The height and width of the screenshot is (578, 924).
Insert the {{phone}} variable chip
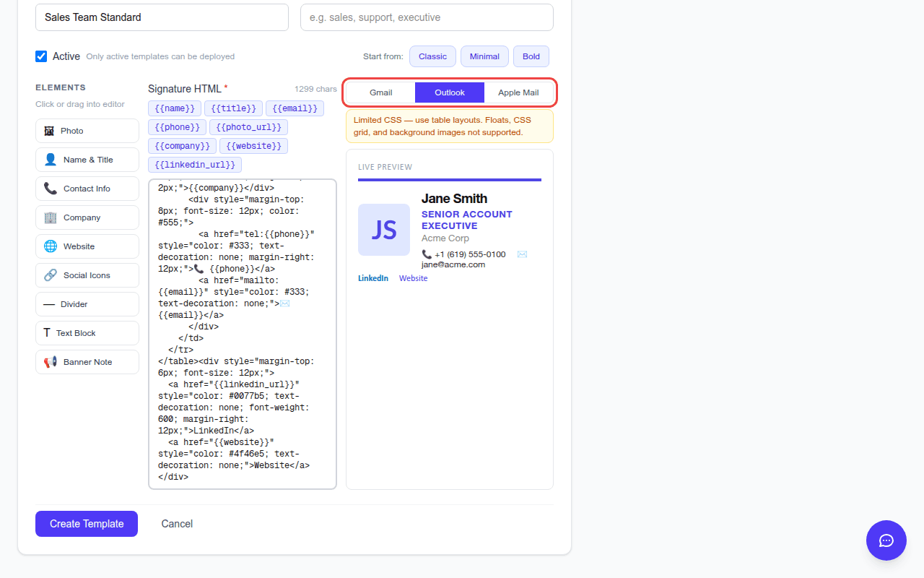click(x=177, y=127)
